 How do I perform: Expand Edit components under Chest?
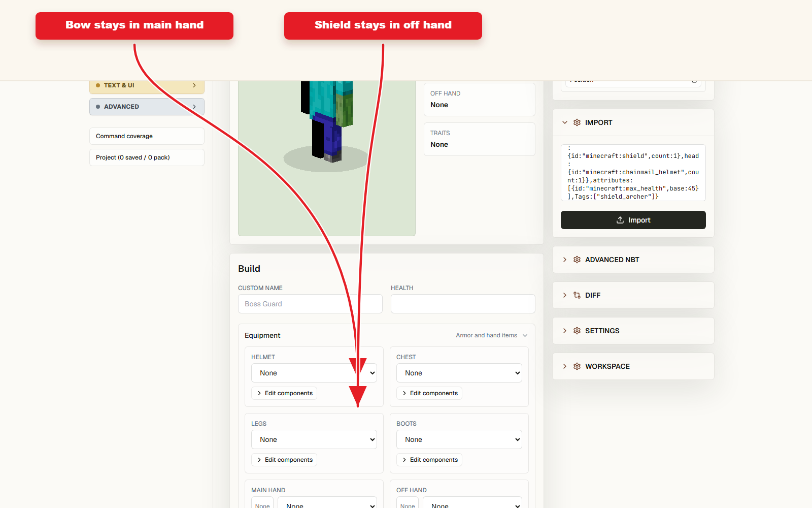(429, 393)
